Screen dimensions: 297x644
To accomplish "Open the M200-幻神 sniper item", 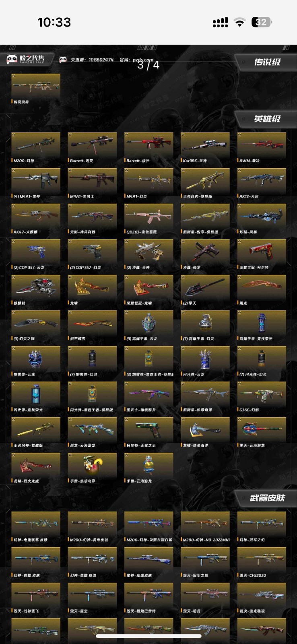I will pos(36,145).
